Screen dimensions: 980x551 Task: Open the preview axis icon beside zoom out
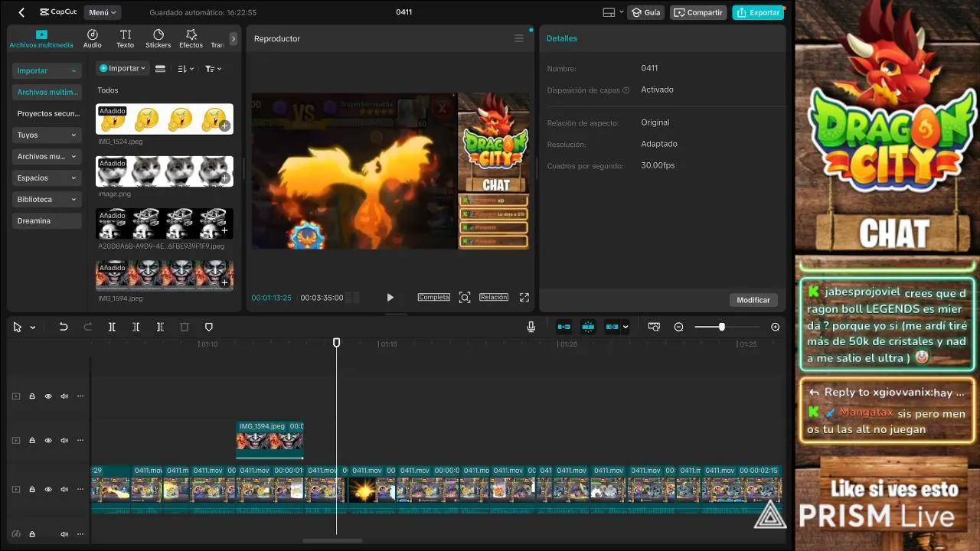[x=654, y=327]
